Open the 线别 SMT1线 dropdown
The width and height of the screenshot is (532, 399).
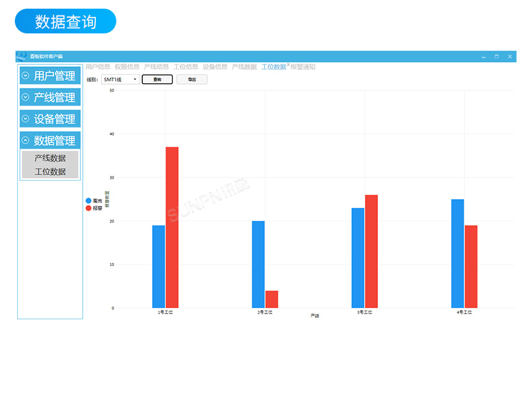pos(121,80)
